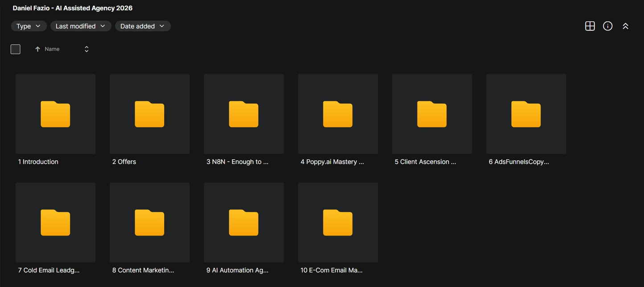The image size is (644, 287).
Task: Click the '5 Client Ascension ...' label
Action: pyautogui.click(x=425, y=162)
